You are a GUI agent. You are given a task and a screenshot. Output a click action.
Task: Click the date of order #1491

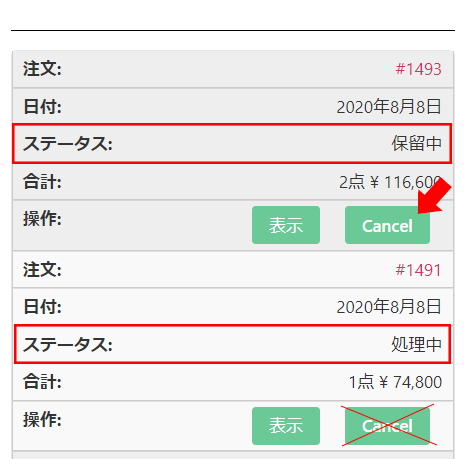coord(389,307)
